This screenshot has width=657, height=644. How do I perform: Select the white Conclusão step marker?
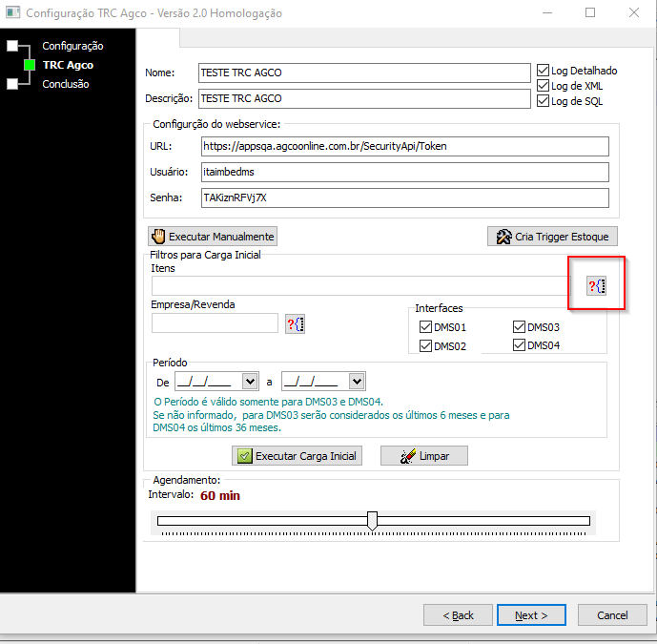click(12, 84)
